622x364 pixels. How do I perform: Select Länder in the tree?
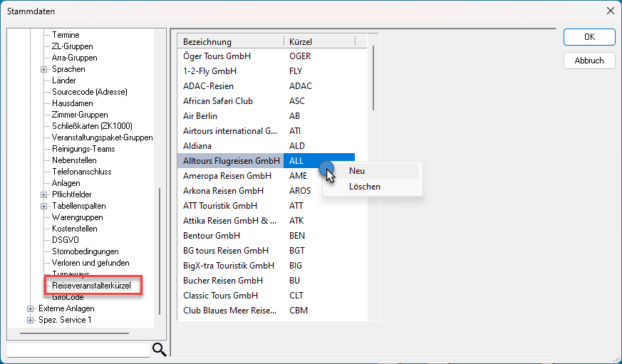[x=64, y=80]
